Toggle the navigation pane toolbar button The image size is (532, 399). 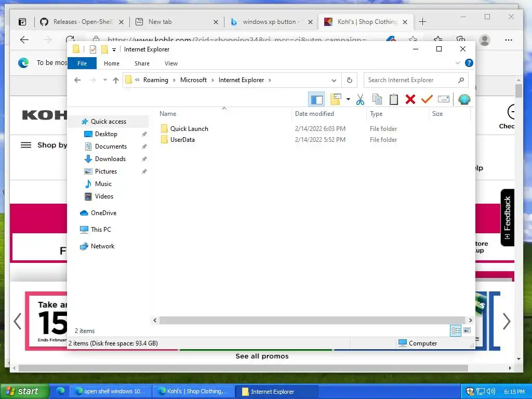[x=316, y=99]
